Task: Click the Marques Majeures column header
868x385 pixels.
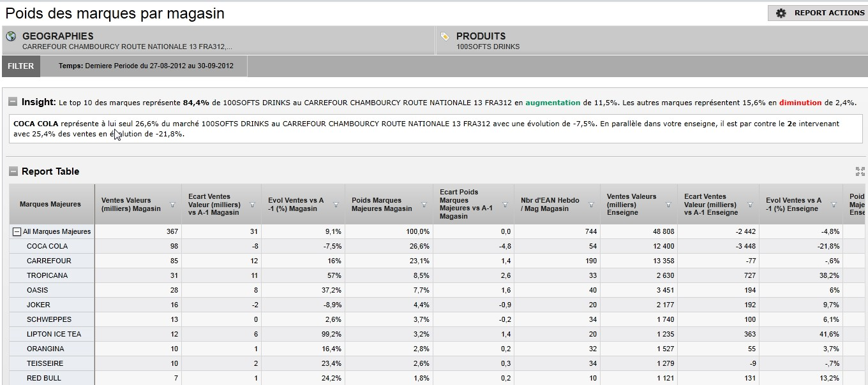Action: (50, 204)
